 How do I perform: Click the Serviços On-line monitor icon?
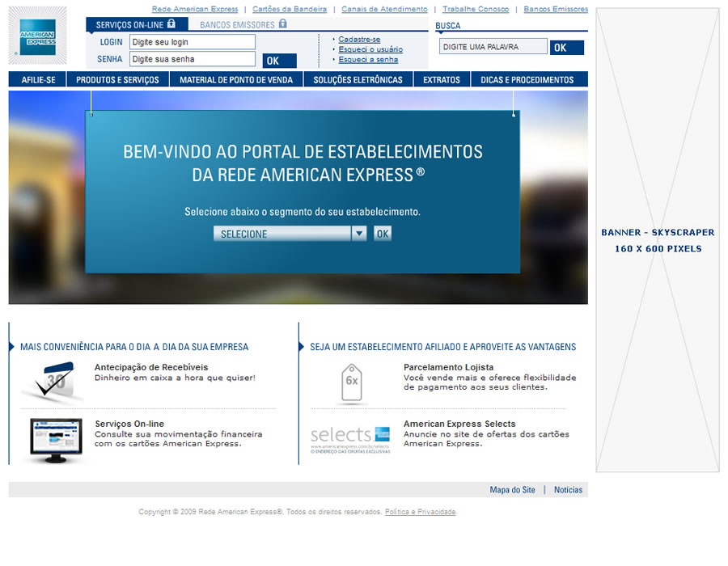56,441
